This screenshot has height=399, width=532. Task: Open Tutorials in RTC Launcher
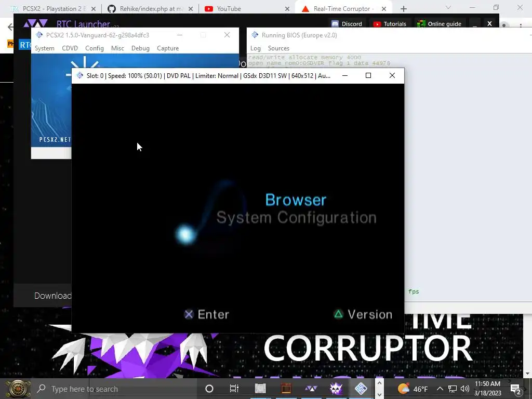pyautogui.click(x=390, y=24)
